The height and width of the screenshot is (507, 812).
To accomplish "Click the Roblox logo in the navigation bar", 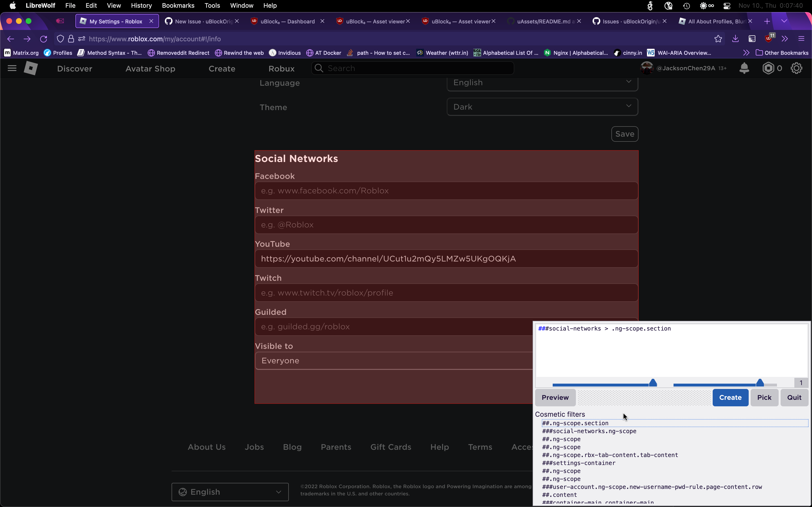I will (x=31, y=68).
